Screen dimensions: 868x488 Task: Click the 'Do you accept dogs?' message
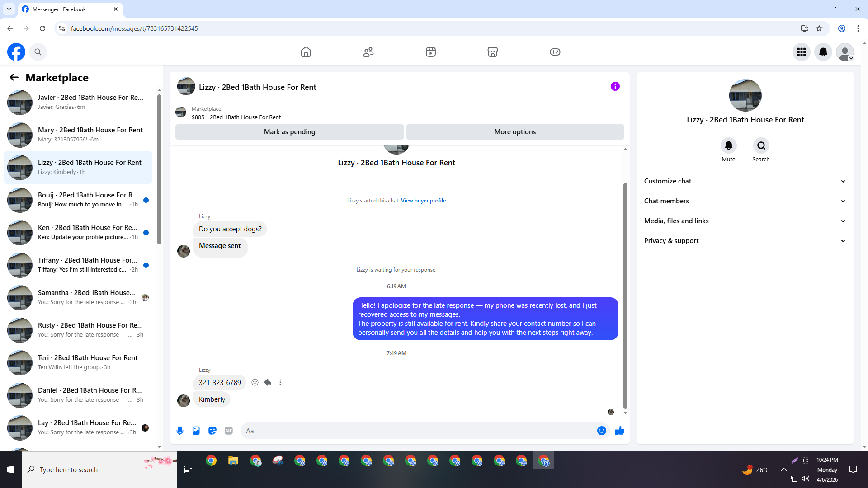pyautogui.click(x=230, y=229)
